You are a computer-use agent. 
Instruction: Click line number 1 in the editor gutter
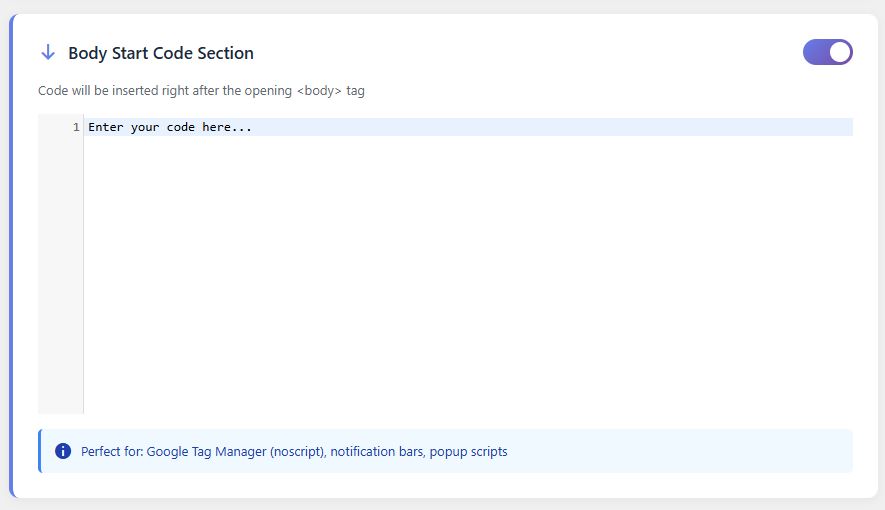click(x=76, y=127)
